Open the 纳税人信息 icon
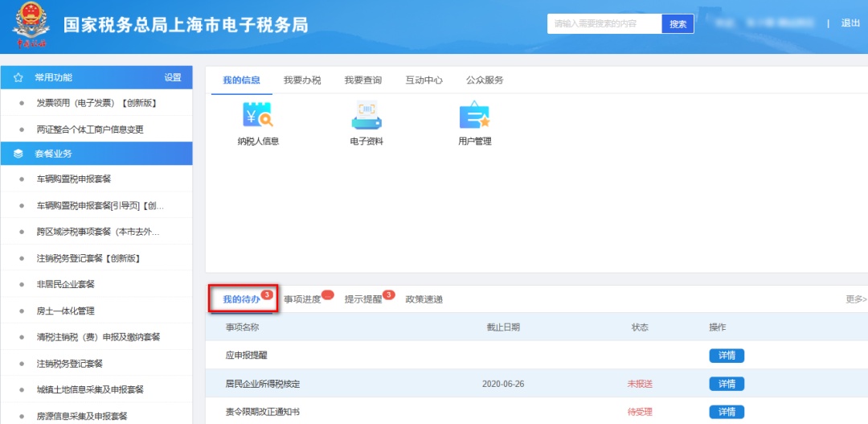Image resolution: width=868 pixels, height=424 pixels. point(258,117)
